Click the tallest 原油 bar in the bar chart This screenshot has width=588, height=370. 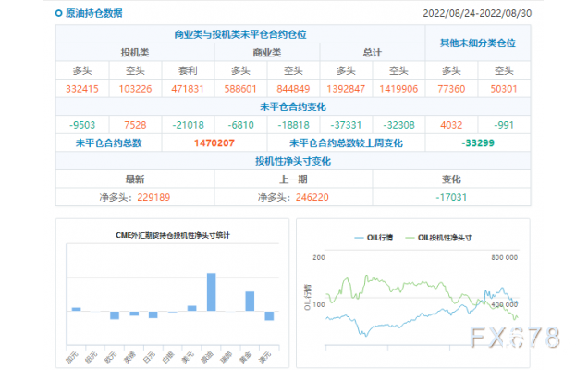coord(211,292)
